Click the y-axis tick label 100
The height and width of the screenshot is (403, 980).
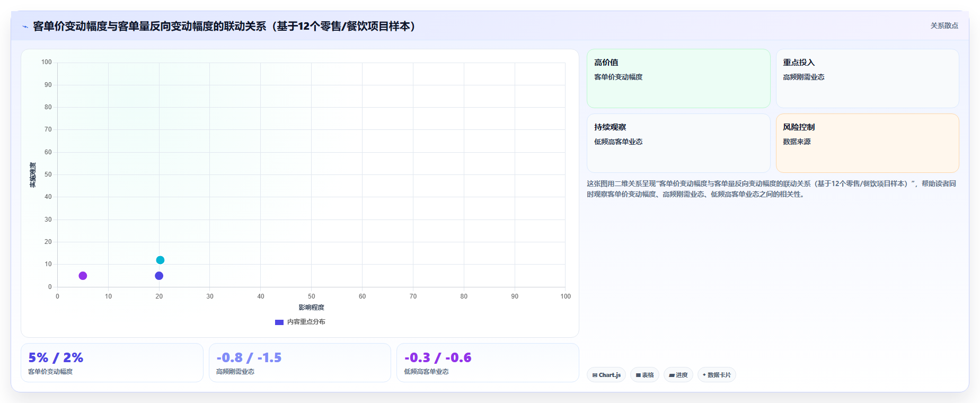click(x=47, y=62)
